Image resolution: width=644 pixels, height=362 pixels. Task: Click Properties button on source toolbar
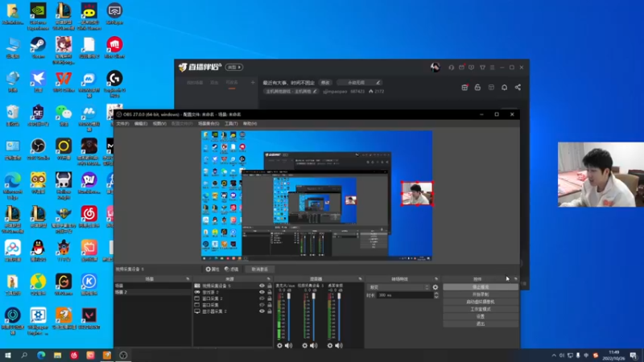pos(213,269)
